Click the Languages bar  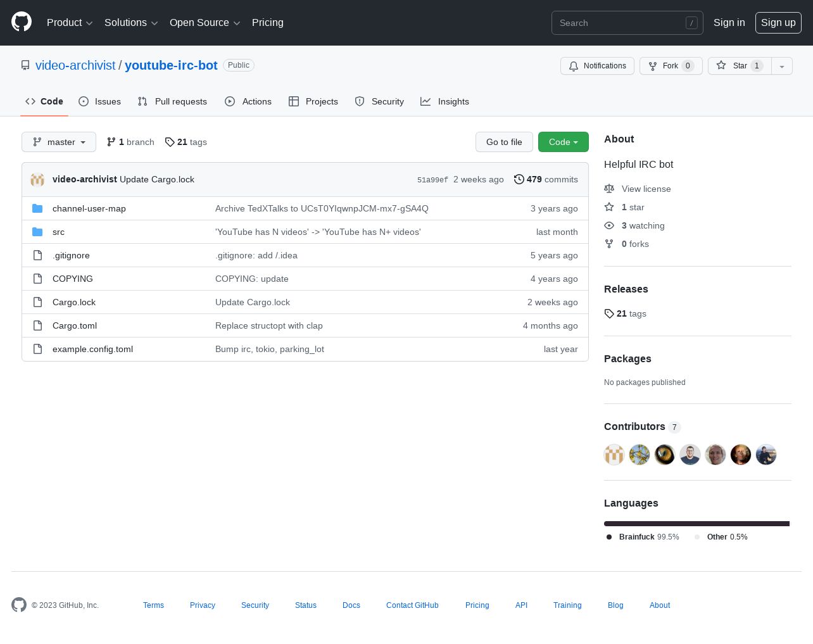[x=697, y=524]
